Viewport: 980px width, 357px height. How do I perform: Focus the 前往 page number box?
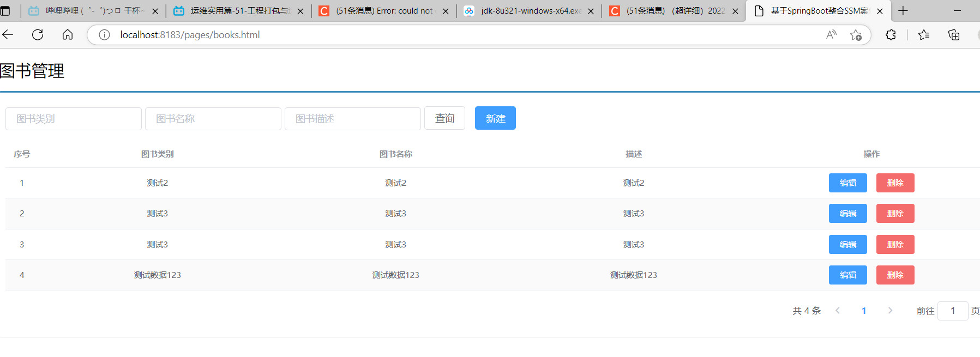point(953,311)
